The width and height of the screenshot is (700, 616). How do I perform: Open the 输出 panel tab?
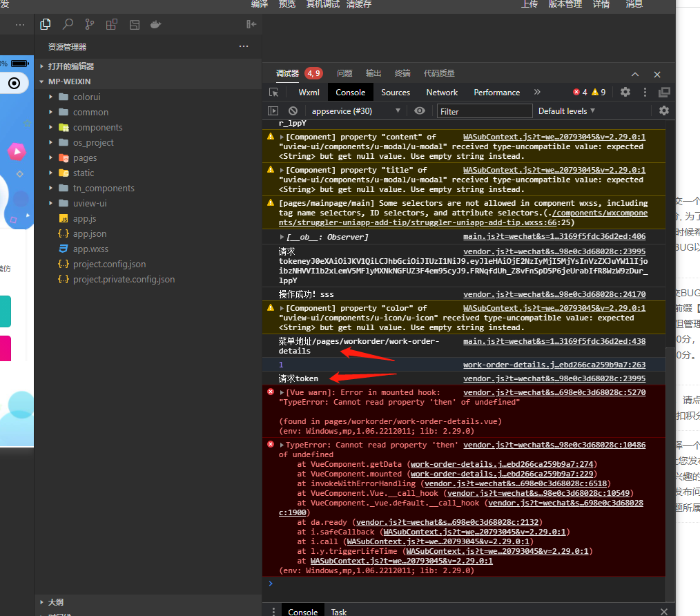click(373, 73)
